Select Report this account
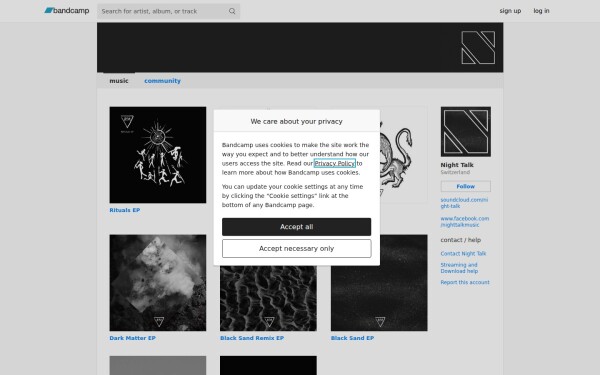Viewport: 600px width, 375px height. coord(465,282)
